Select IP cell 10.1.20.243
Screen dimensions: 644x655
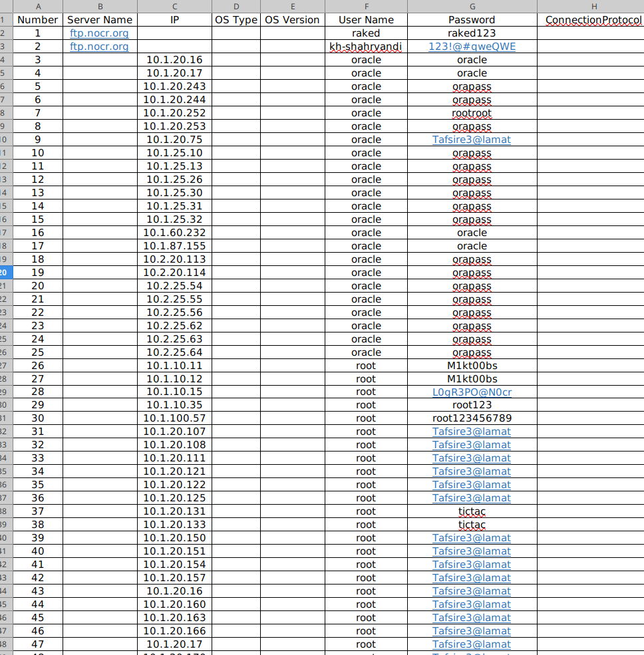tap(175, 86)
